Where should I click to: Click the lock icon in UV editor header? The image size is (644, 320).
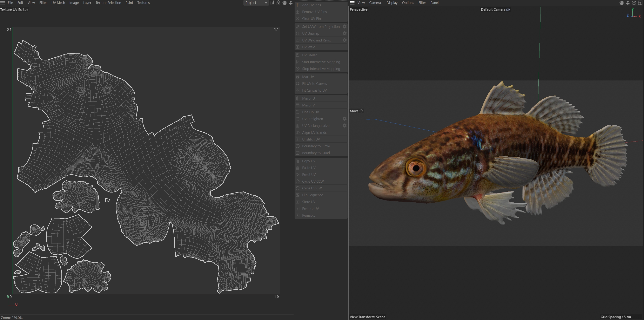(x=278, y=3)
